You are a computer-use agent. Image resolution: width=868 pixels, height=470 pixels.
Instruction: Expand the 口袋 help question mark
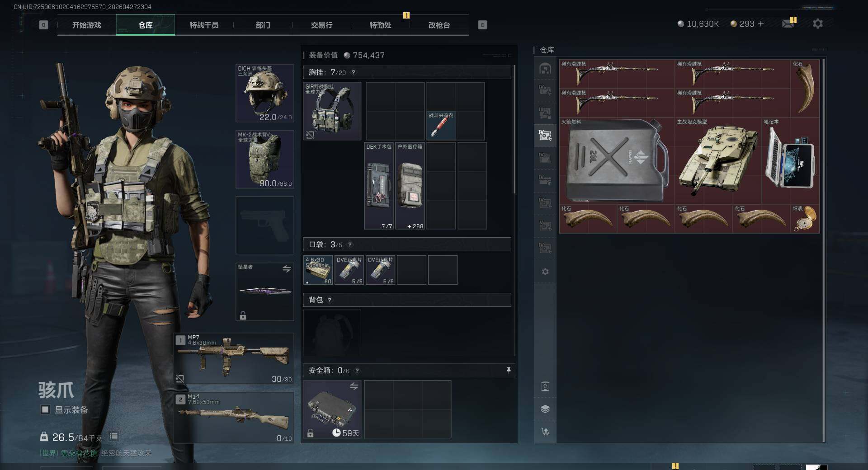(x=349, y=244)
